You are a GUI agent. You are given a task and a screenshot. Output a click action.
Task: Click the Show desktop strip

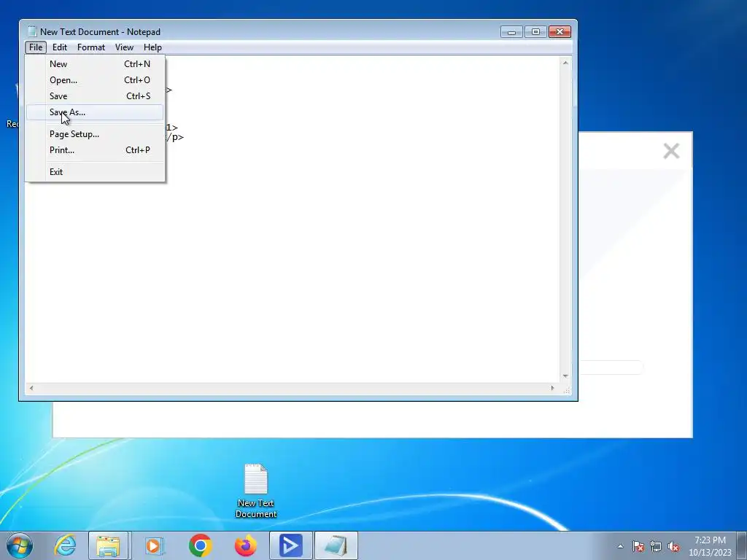[x=742, y=545]
